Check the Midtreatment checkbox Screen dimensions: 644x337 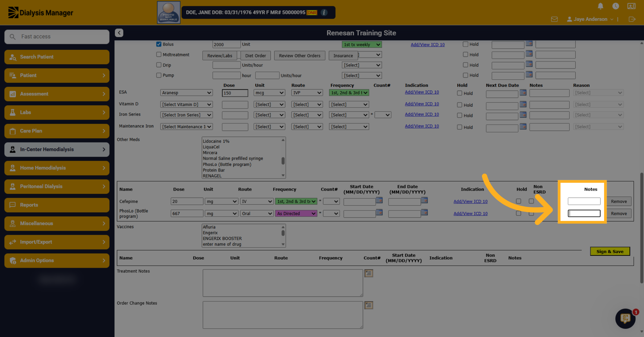(x=159, y=54)
